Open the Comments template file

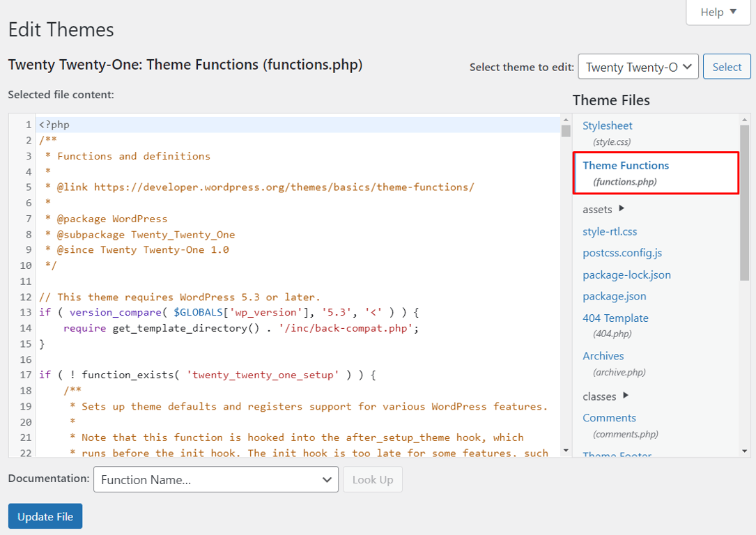[609, 417]
